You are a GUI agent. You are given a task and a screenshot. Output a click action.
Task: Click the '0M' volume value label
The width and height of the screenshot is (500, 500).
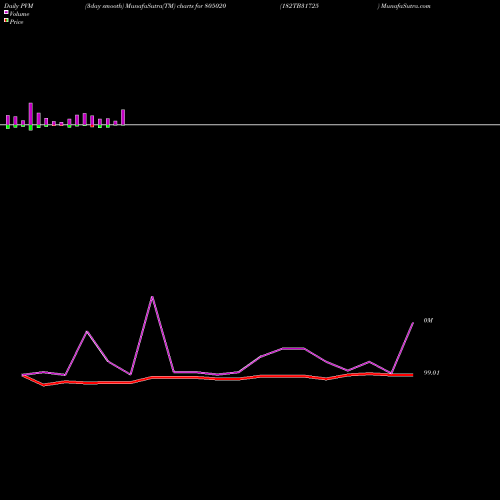[x=428, y=320]
